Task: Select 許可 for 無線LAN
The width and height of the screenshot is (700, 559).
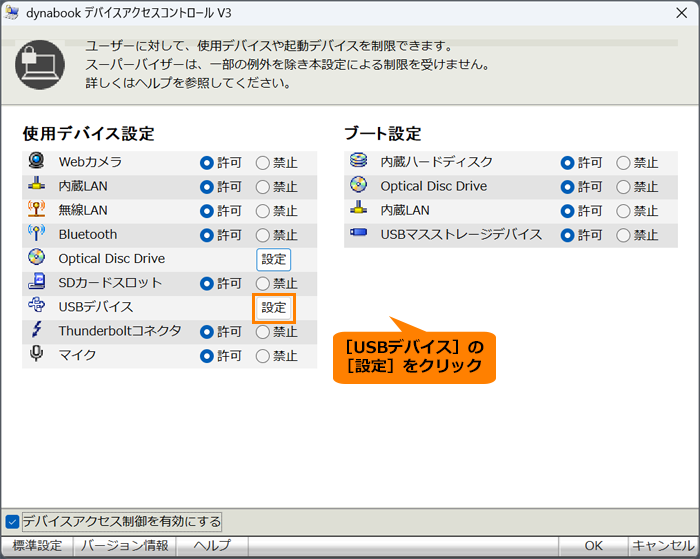Action: click(x=207, y=211)
